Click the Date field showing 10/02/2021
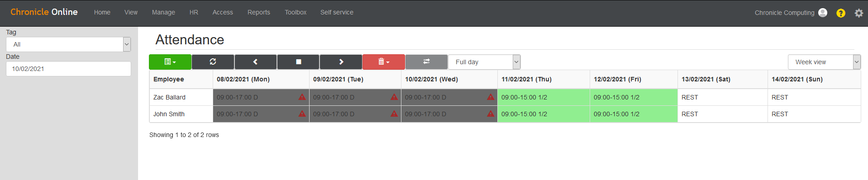The width and height of the screenshot is (868, 180). (68, 69)
